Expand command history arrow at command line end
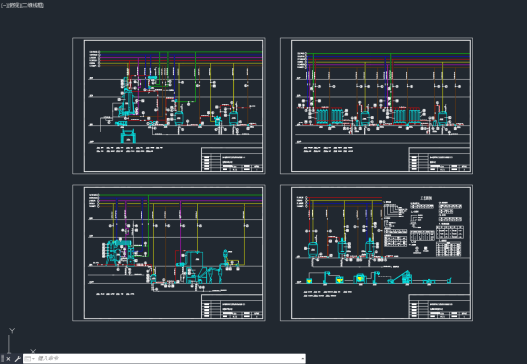The width and height of the screenshot is (527, 364). click(303, 359)
